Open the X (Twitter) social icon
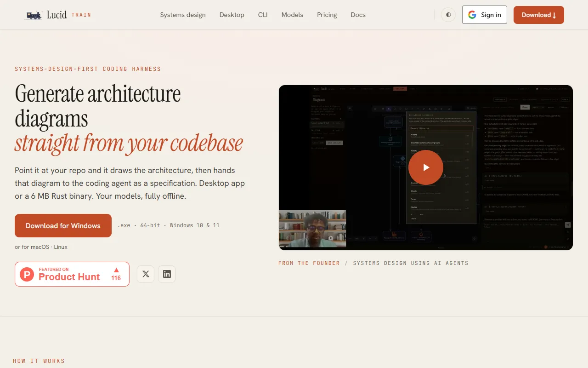Image resolution: width=588 pixels, height=368 pixels. (146, 274)
